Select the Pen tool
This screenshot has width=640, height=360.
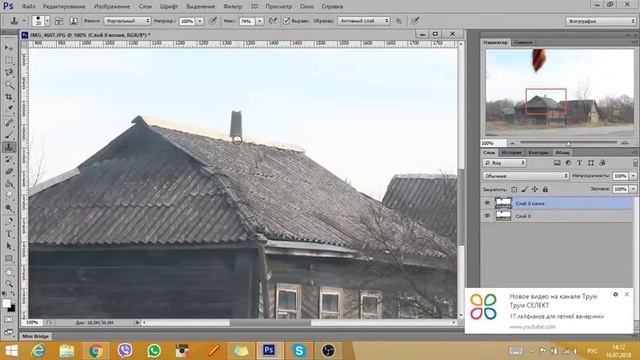[x=9, y=222]
